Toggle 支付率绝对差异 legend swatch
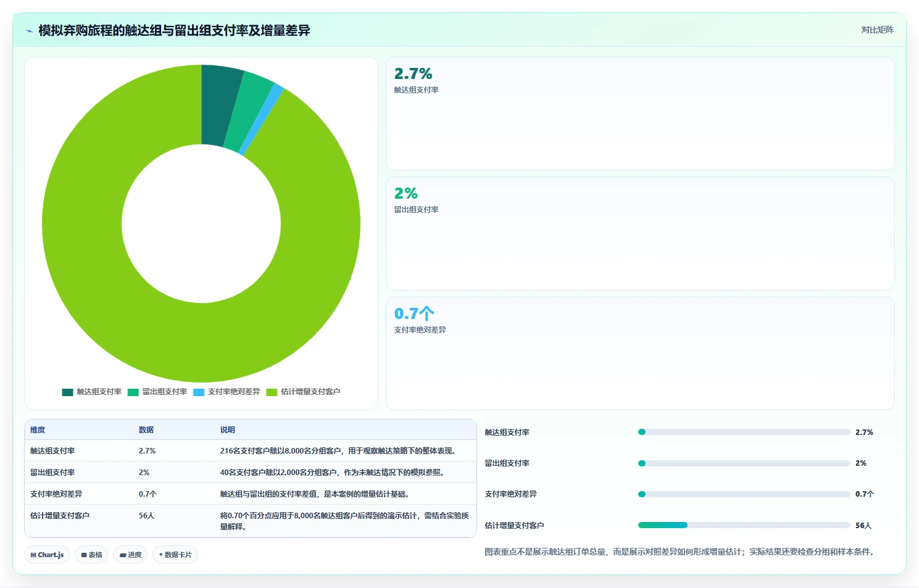919x588 pixels. click(x=199, y=392)
